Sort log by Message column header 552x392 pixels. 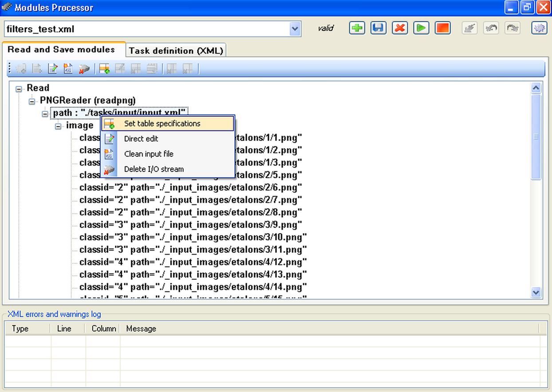point(329,329)
